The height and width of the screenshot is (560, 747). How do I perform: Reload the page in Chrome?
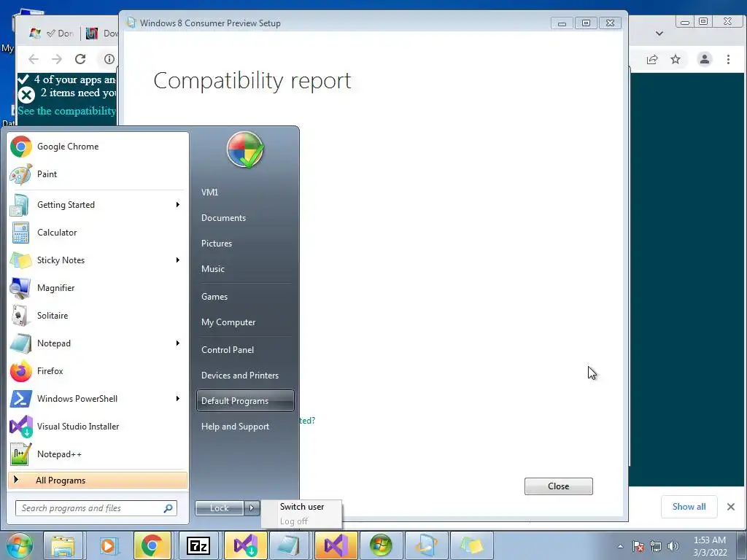click(x=80, y=59)
